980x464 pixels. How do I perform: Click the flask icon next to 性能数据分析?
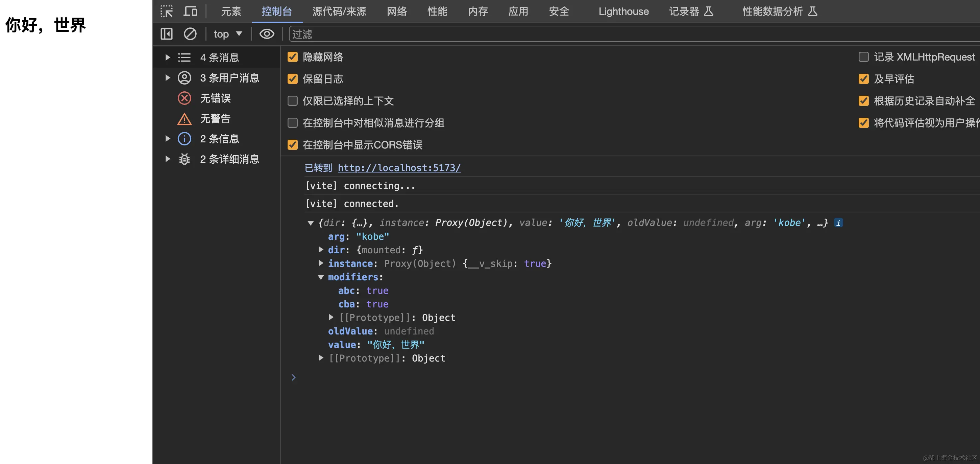coord(812,11)
